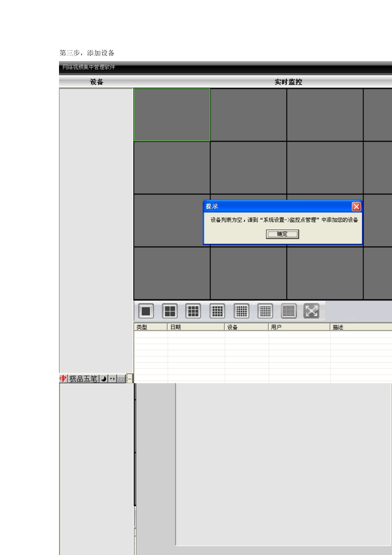The image size is (392, 555).
Task: Switch to single-view layout
Action: click(x=146, y=311)
